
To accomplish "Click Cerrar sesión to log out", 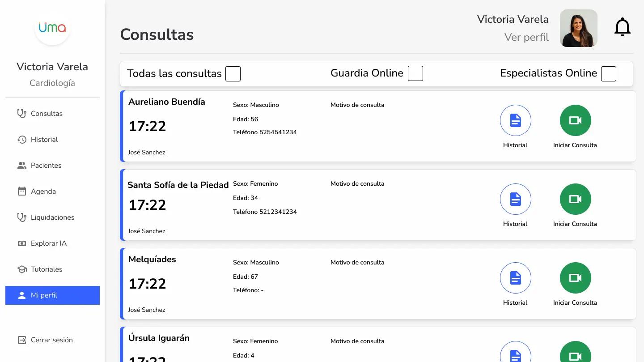I will tap(51, 340).
